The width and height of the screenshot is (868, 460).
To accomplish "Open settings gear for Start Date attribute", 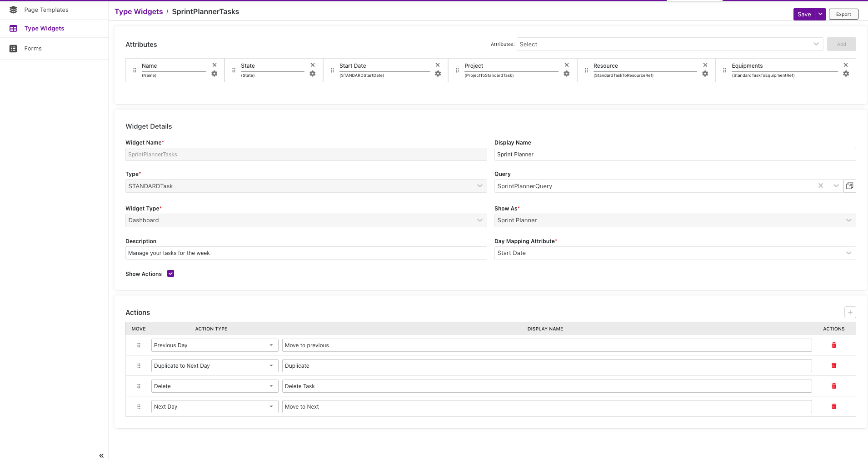I will click(438, 74).
